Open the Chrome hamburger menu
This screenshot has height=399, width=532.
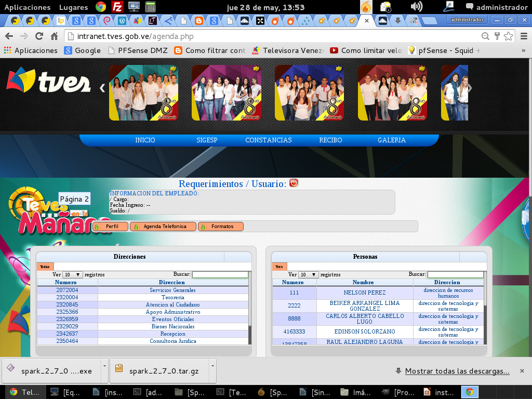click(x=522, y=36)
